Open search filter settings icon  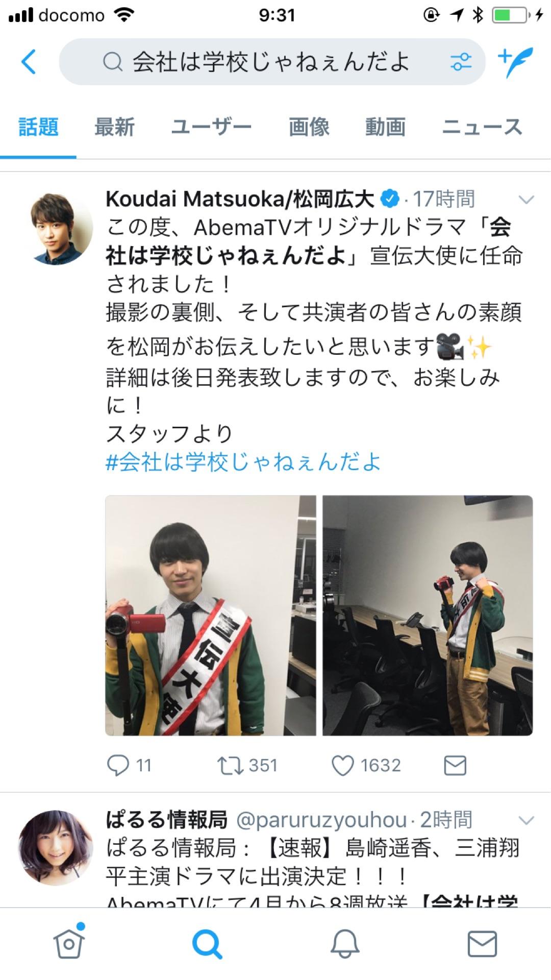[461, 62]
